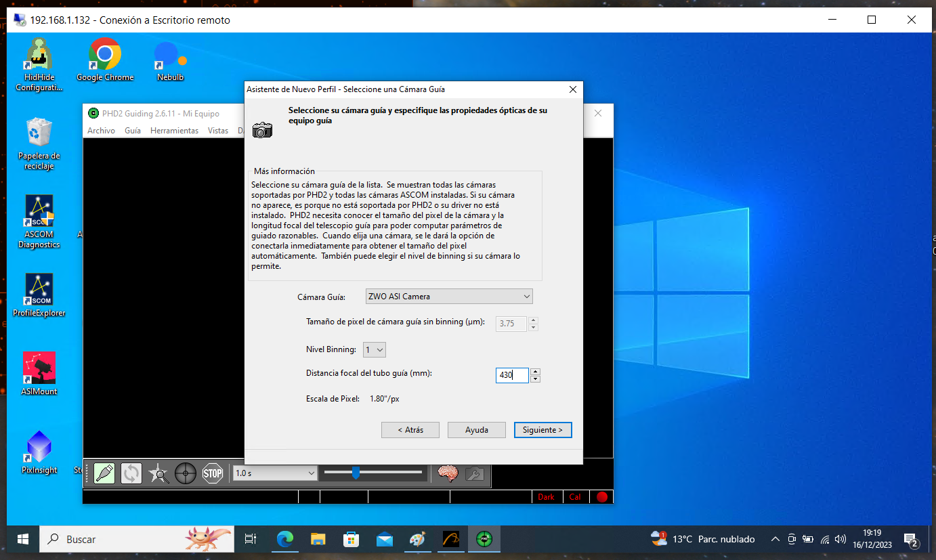This screenshot has width=936, height=560.
Task: Click the Cal status indicator in PHD2
Action: pos(575,497)
